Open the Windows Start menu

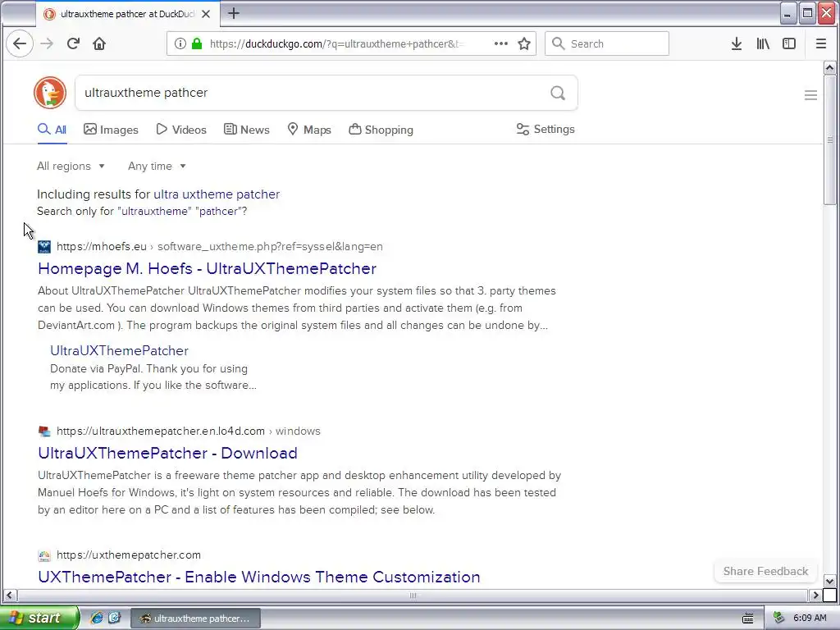[x=39, y=618]
